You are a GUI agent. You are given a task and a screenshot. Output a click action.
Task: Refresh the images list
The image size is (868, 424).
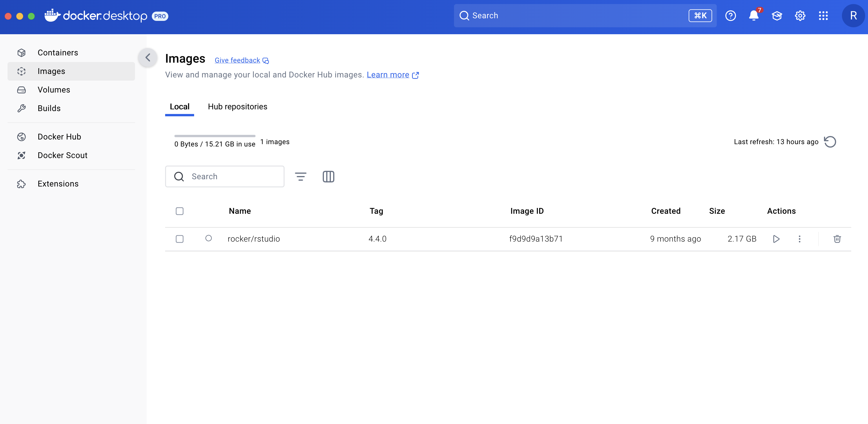pyautogui.click(x=830, y=142)
